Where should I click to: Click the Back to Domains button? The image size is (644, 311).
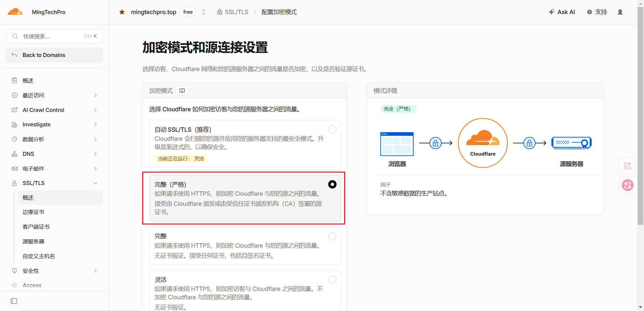coord(54,55)
